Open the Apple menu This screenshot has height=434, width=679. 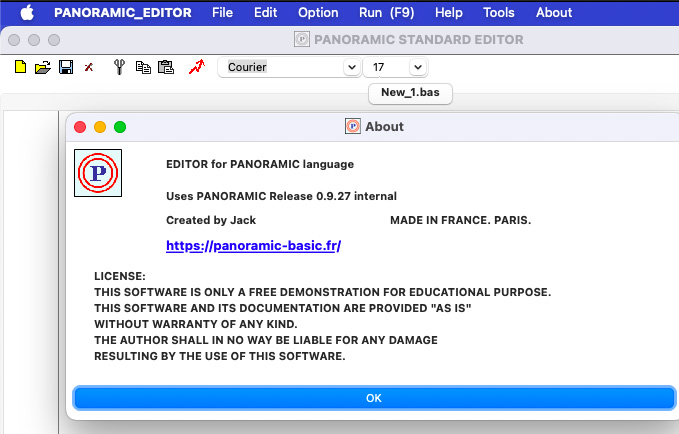(27, 13)
